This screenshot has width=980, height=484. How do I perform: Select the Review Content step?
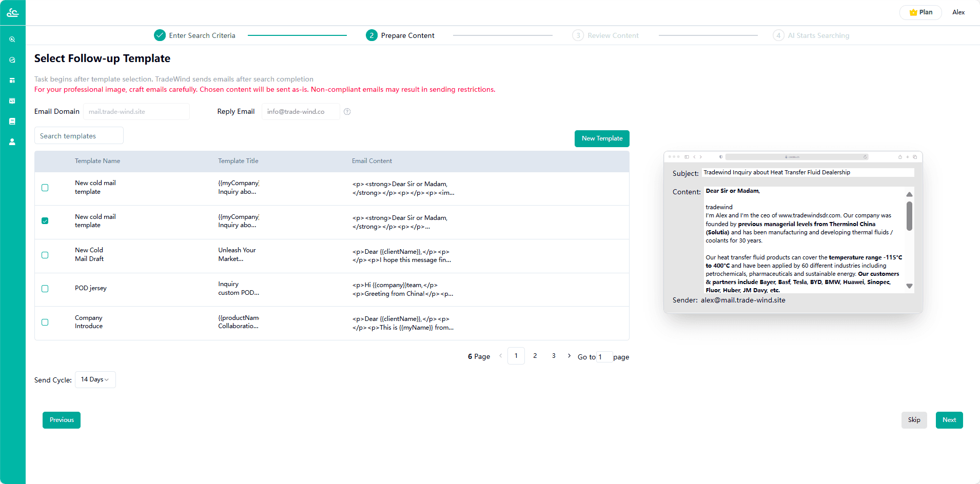[605, 35]
